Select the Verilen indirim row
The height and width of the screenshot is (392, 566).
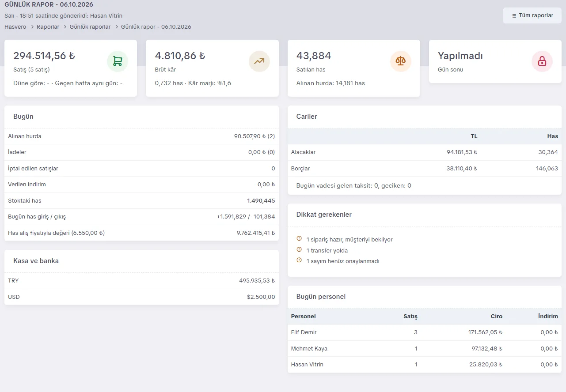pyautogui.click(x=141, y=185)
